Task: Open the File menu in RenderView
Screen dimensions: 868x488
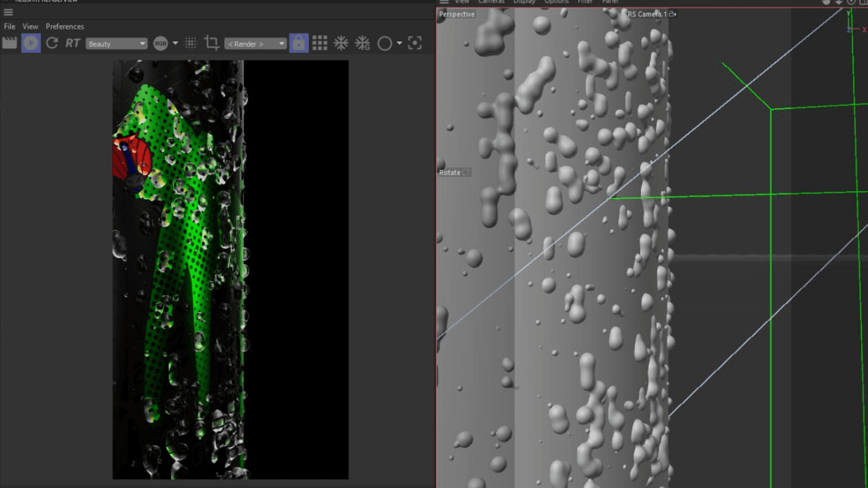Action: pos(9,27)
